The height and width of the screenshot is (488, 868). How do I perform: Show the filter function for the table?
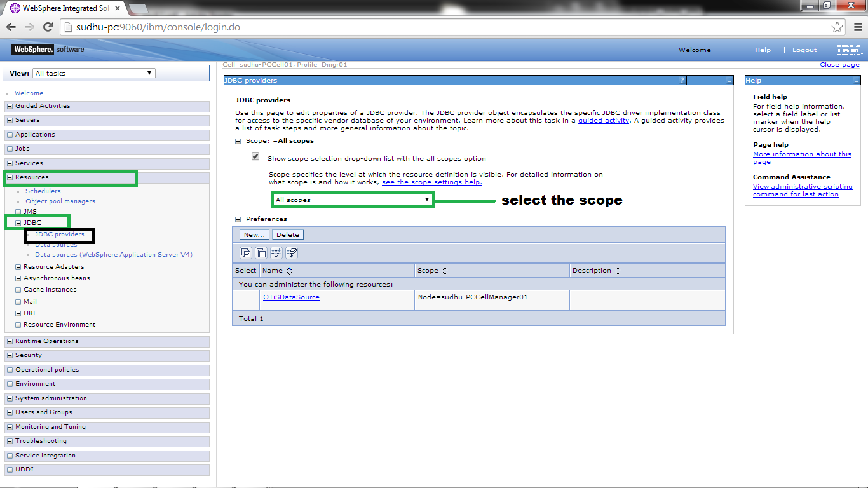point(276,253)
